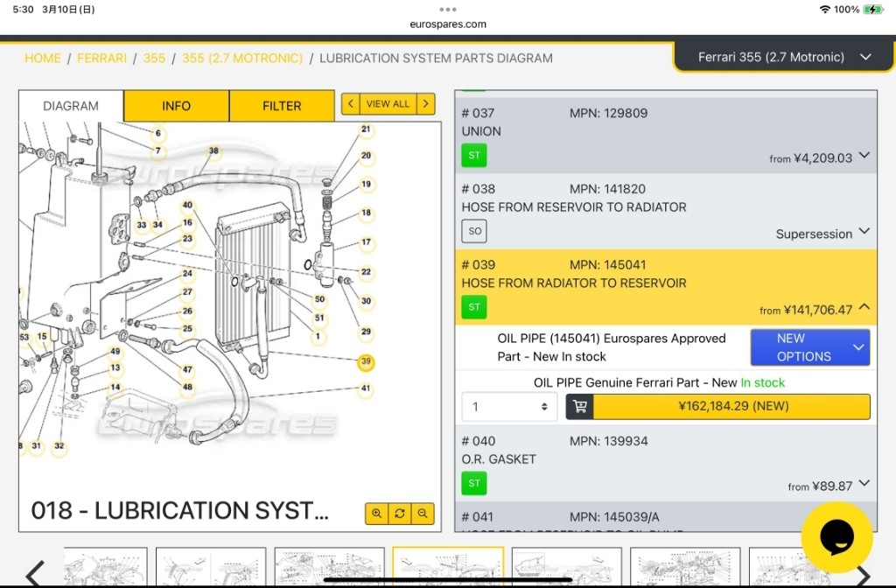The width and height of the screenshot is (896, 588).
Task: Click the ST stock badge for part 037
Action: pyautogui.click(x=473, y=156)
